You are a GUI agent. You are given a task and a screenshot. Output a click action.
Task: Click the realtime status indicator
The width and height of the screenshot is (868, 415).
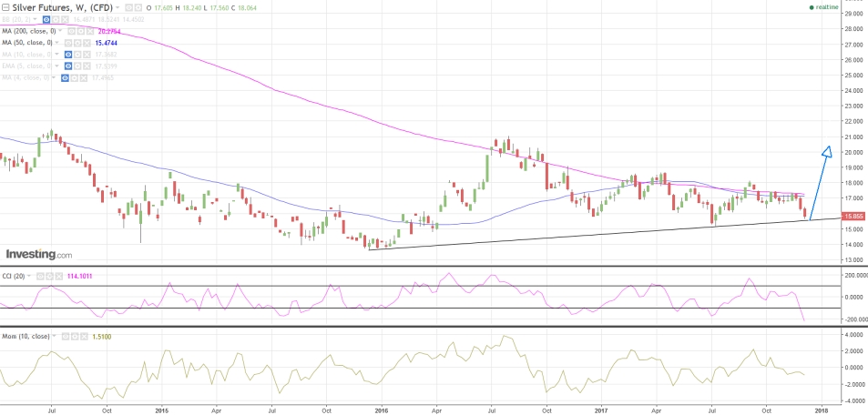(822, 7)
